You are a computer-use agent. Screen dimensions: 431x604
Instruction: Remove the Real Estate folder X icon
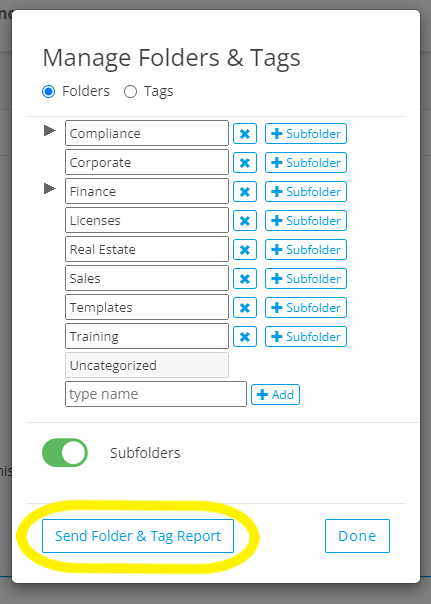[x=245, y=250]
